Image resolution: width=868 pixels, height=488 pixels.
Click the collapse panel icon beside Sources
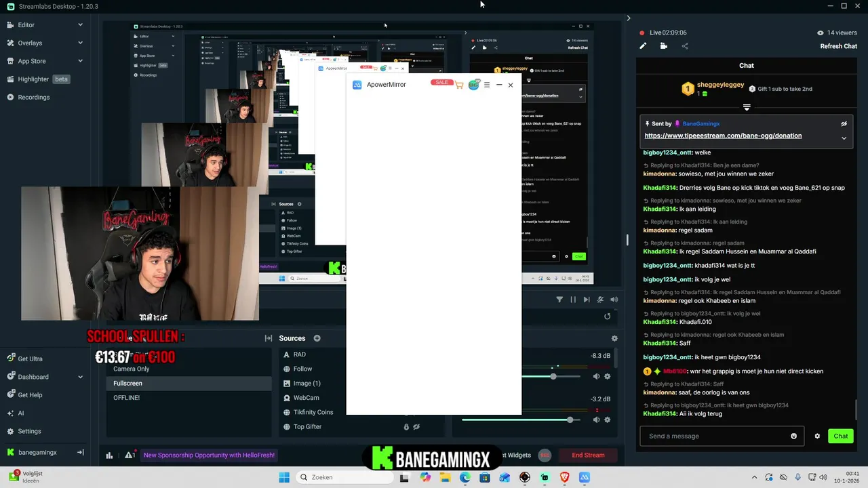(x=269, y=338)
